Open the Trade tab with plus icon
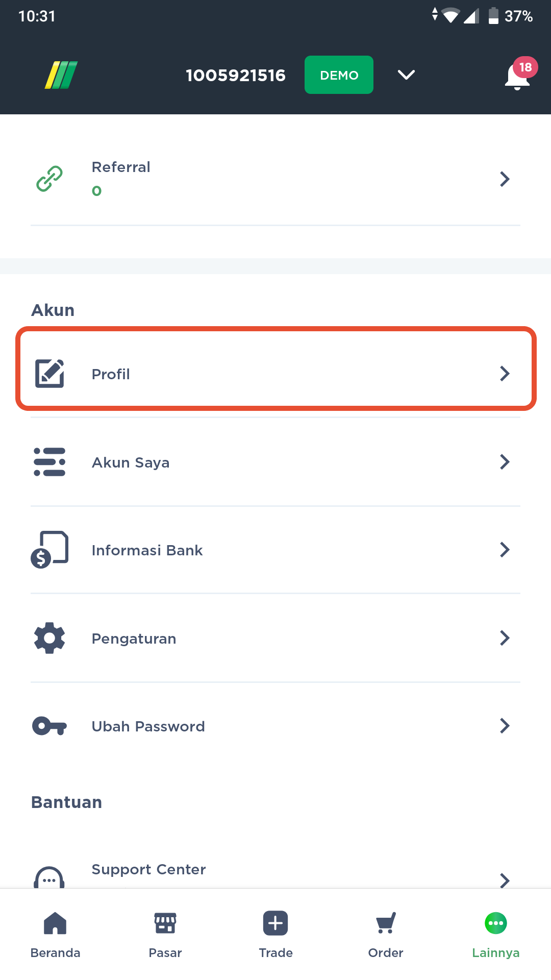Viewport: 551px width, 980px height. pos(275,934)
